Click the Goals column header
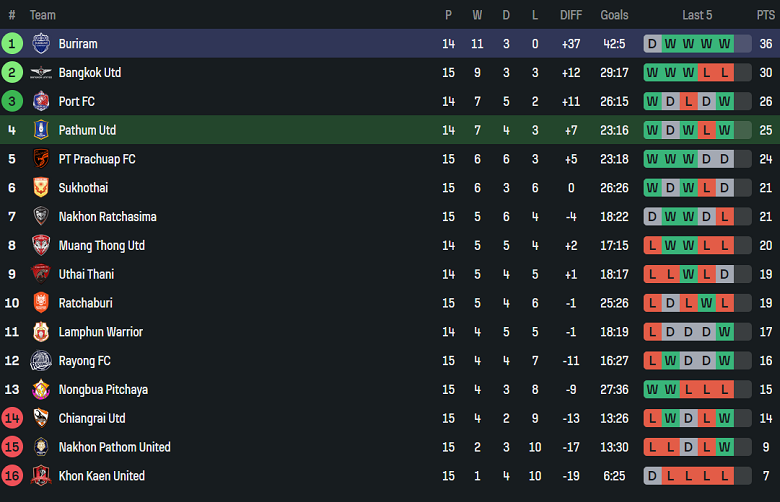Screen dimensions: 780x502 point(614,15)
